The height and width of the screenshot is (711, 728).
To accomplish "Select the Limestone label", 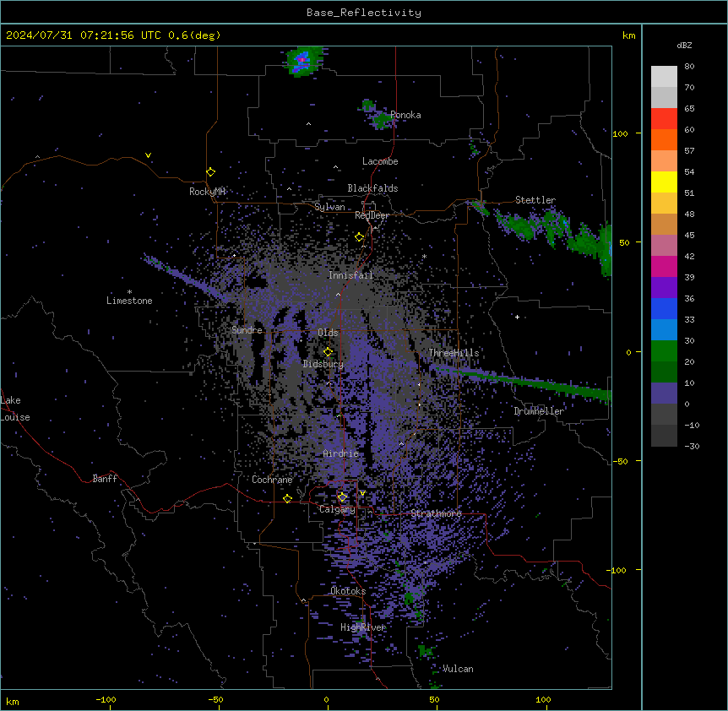I will 129,301.
